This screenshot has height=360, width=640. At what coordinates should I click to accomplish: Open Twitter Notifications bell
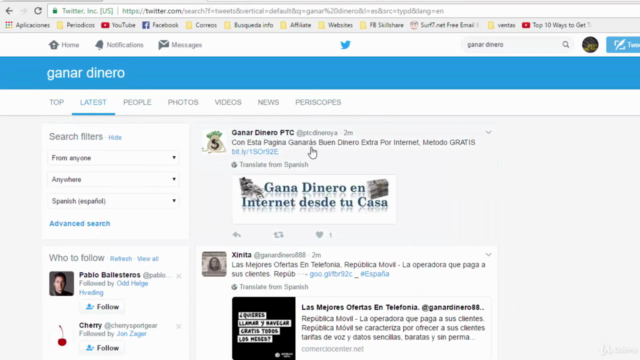pos(119,45)
